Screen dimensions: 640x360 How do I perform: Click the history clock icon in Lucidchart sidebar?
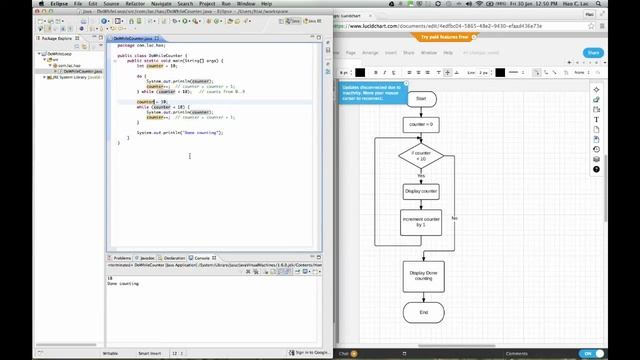[x=596, y=149]
